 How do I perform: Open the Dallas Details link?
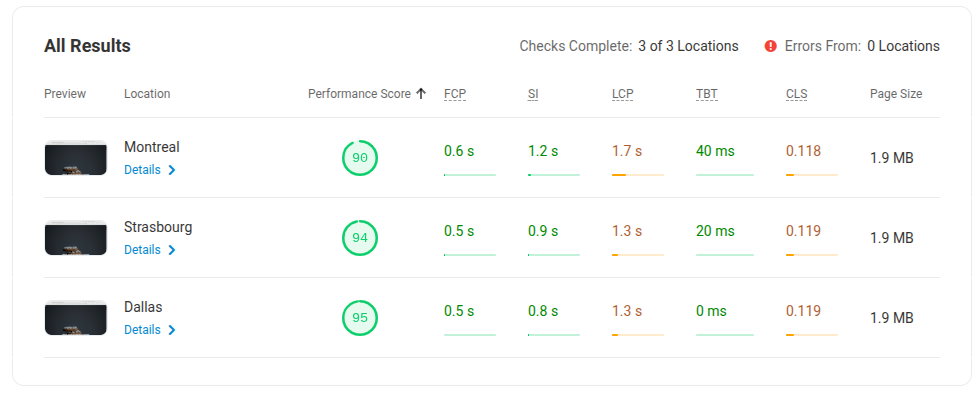tap(142, 330)
